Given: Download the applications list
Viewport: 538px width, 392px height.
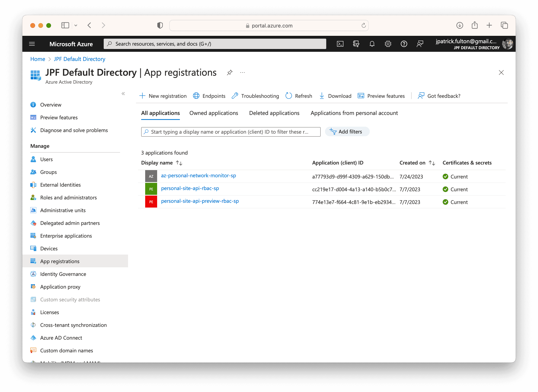Looking at the screenshot, I should tap(335, 96).
